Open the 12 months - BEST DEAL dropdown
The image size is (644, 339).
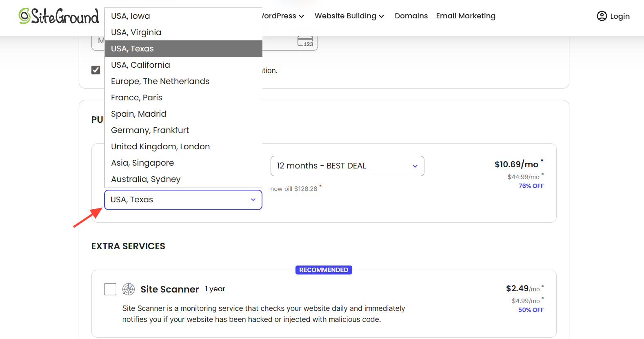click(347, 166)
